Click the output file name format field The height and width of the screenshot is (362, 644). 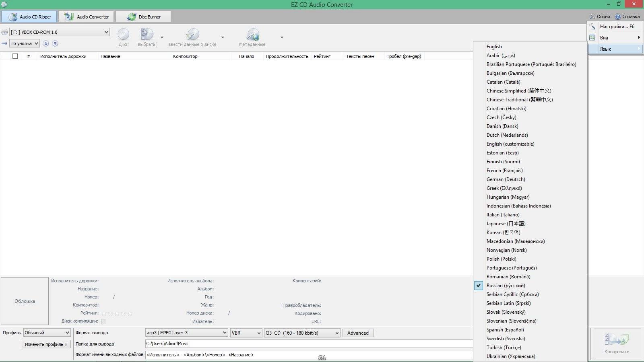(309, 355)
